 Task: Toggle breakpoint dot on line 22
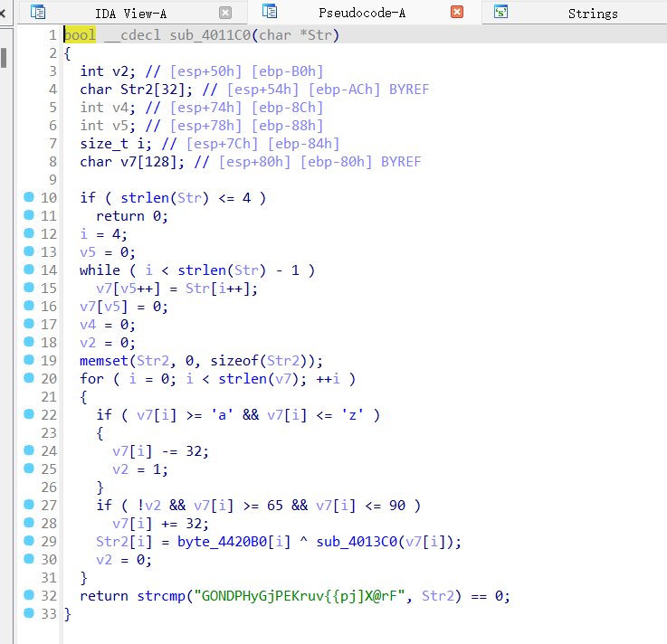[28, 413]
